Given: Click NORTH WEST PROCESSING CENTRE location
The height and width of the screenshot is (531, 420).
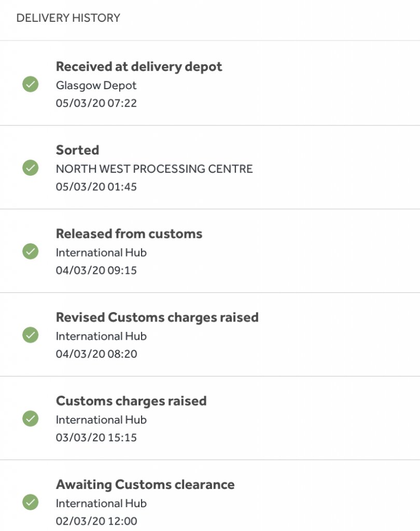Looking at the screenshot, I should point(154,169).
